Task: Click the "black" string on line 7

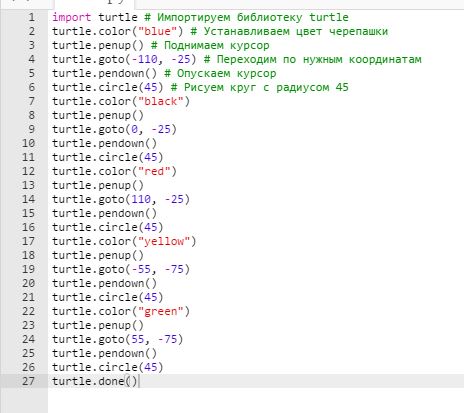Action: [161, 101]
